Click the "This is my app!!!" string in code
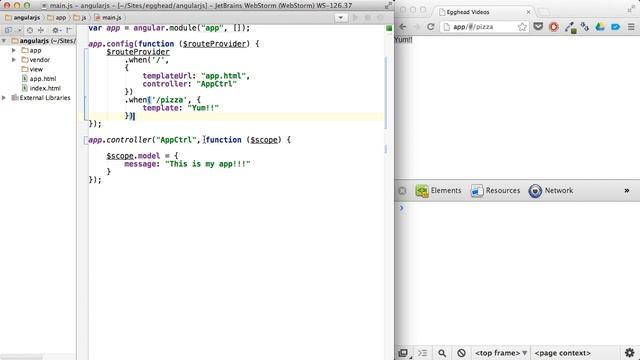The height and width of the screenshot is (360, 640). coord(207,164)
